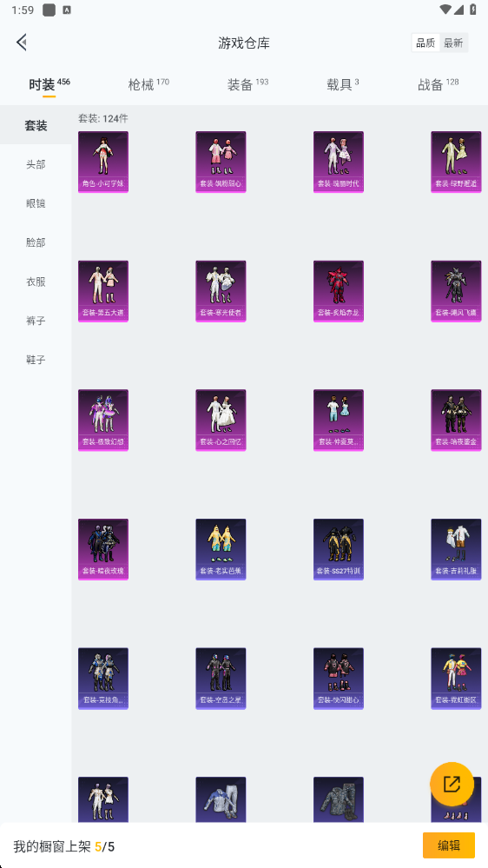Select 衣服 in the sidebar

tap(36, 282)
